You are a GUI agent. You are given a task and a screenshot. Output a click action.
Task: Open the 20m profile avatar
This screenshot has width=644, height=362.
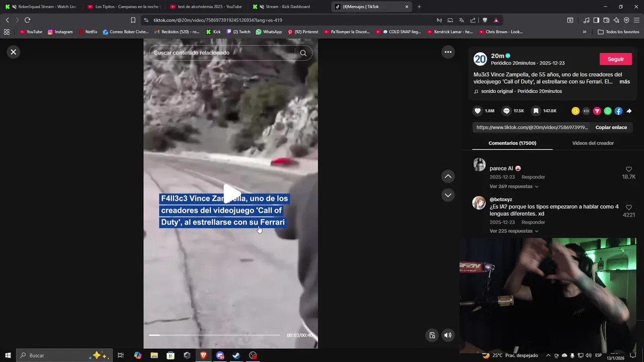point(480,59)
